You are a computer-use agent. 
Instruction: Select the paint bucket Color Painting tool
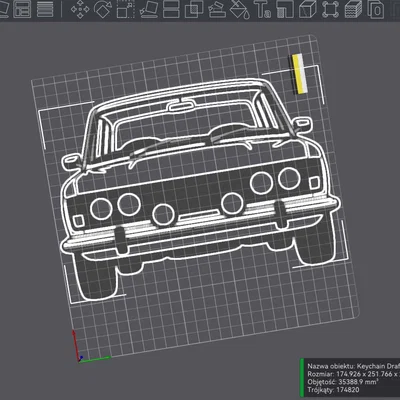(241, 9)
